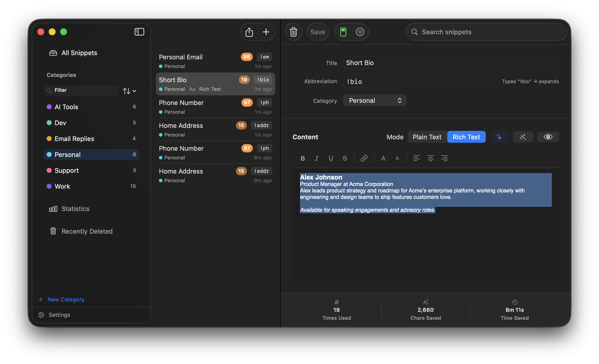Open the share/export icon
This screenshot has width=599, height=364.
point(249,32)
